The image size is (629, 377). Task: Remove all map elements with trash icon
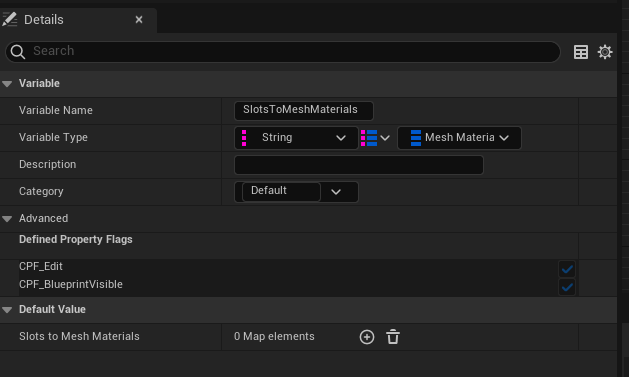pyautogui.click(x=393, y=337)
